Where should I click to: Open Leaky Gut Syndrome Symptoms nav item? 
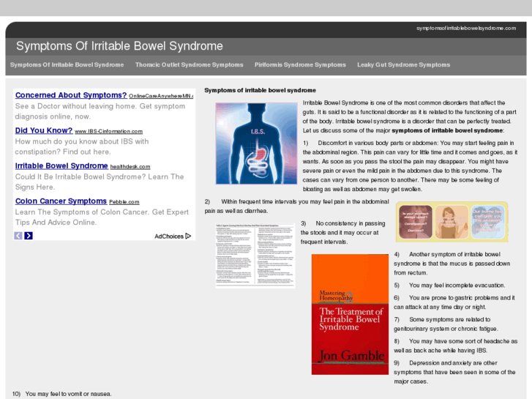tap(403, 65)
